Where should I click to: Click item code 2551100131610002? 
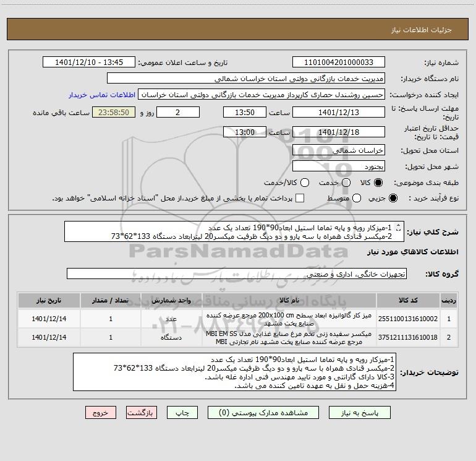[x=408, y=319]
